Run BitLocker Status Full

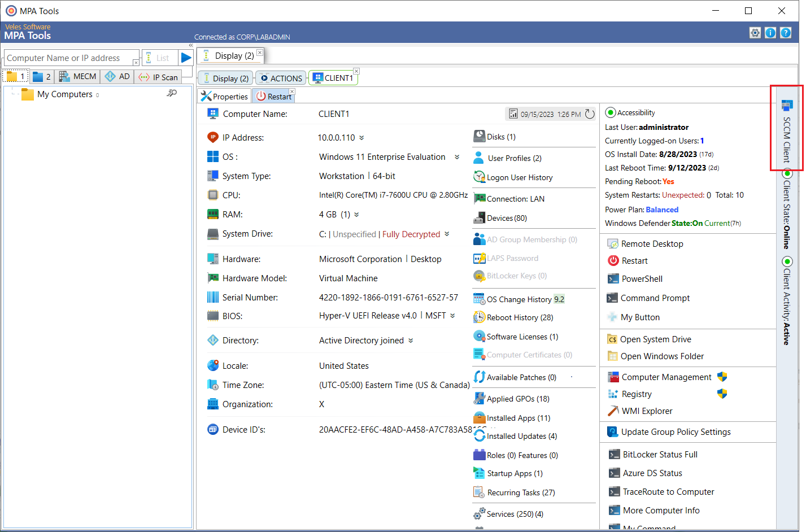(653, 455)
